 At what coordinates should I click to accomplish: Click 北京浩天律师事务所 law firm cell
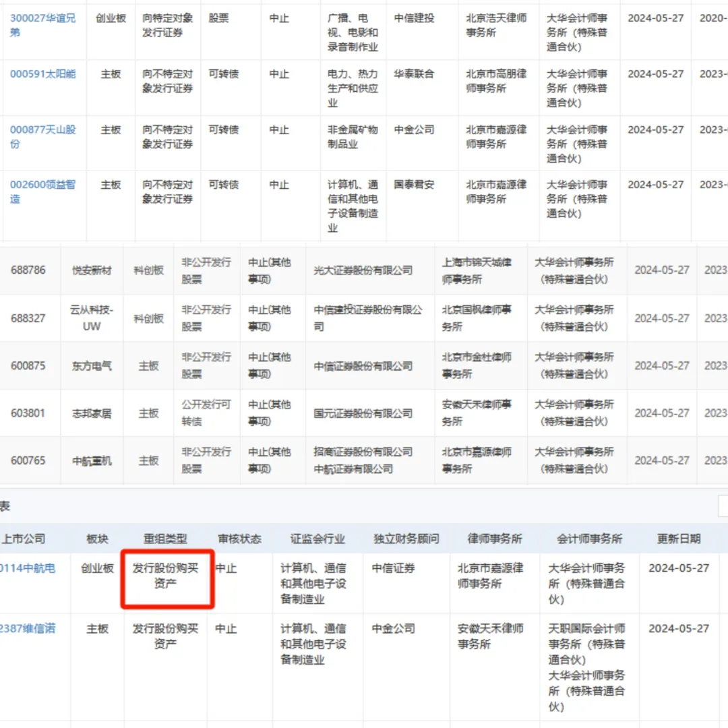point(496,25)
